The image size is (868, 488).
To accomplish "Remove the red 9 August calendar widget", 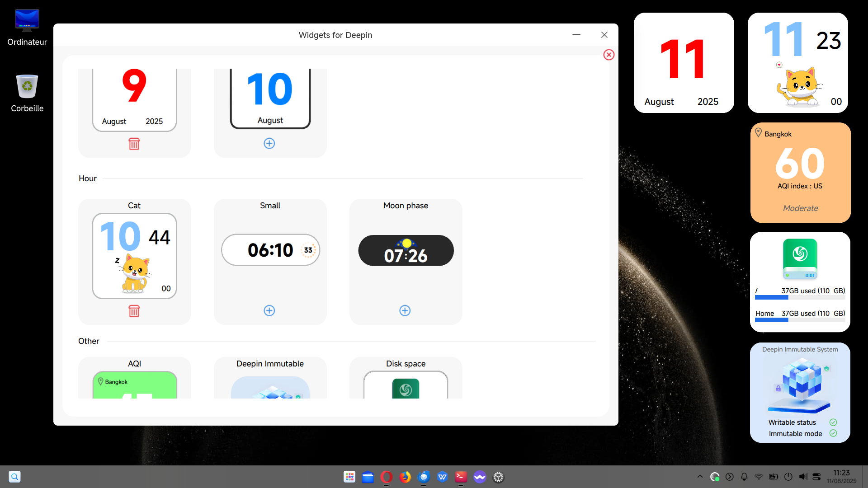I will [134, 144].
